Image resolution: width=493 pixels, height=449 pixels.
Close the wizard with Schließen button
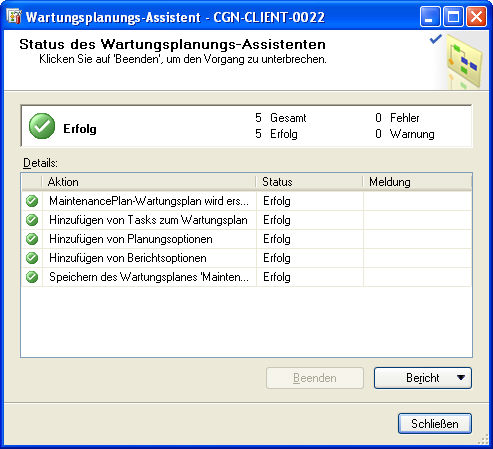click(x=435, y=424)
